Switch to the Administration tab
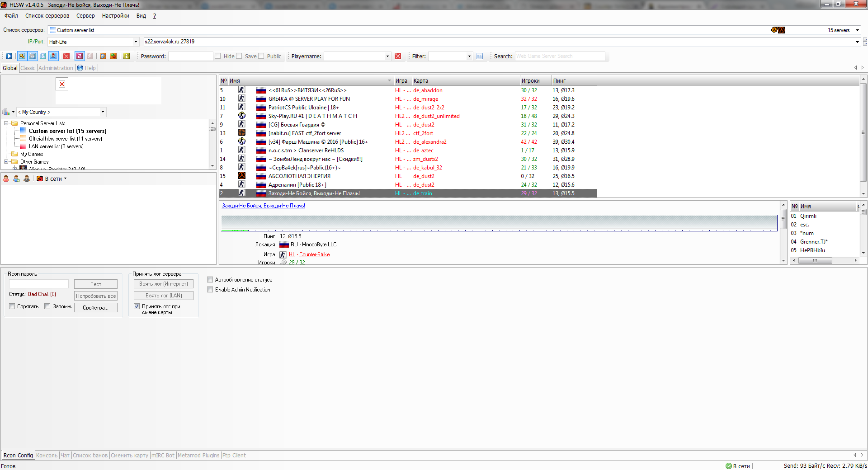This screenshot has height=470, width=868. (56, 68)
